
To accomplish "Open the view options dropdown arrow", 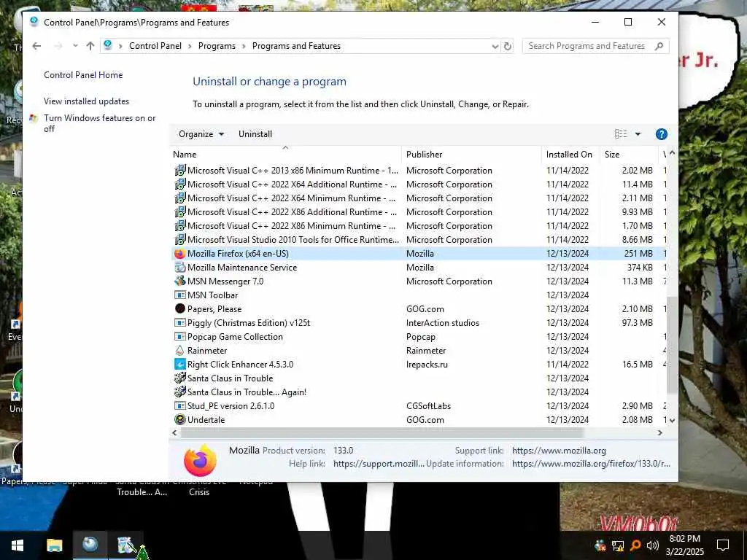I will (x=638, y=134).
